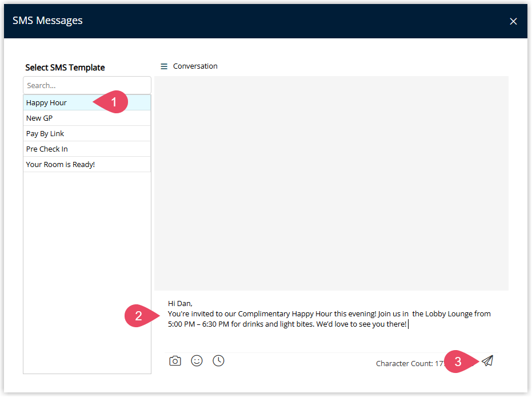This screenshot has height=397, width=532.
Task: Click the Select SMS Template heading
Action: (65, 68)
